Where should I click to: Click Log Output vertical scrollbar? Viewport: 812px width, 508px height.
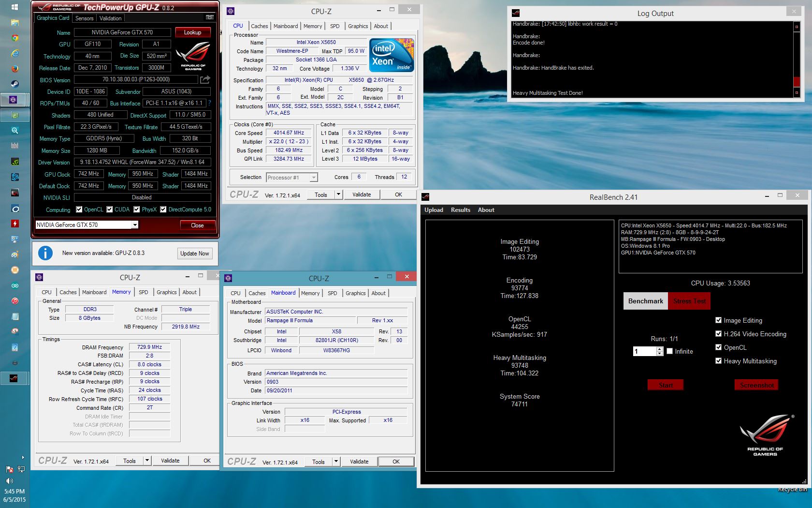pos(797,59)
